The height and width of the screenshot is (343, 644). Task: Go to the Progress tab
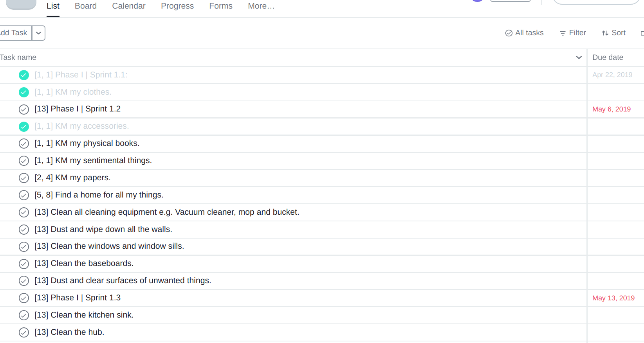[177, 6]
